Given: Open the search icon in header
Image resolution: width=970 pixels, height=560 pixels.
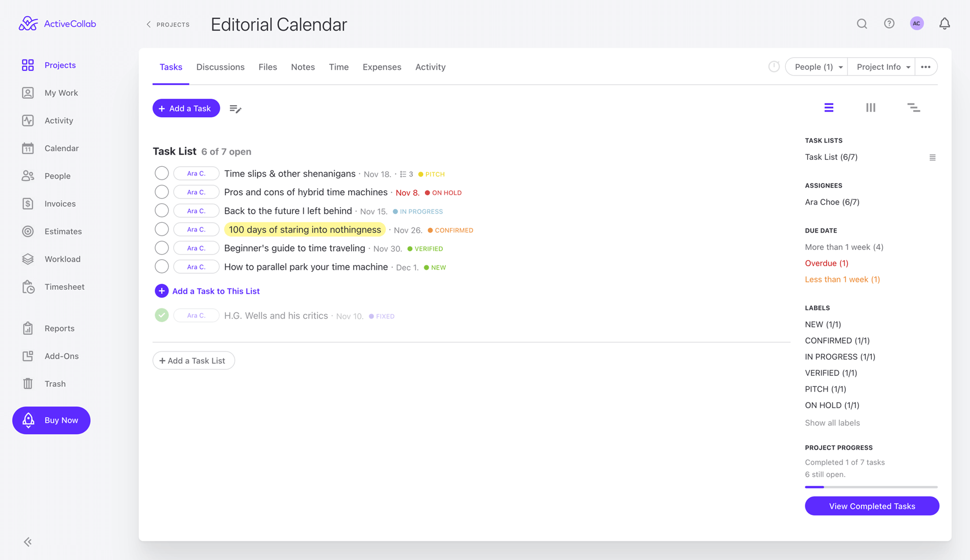Looking at the screenshot, I should (861, 24).
